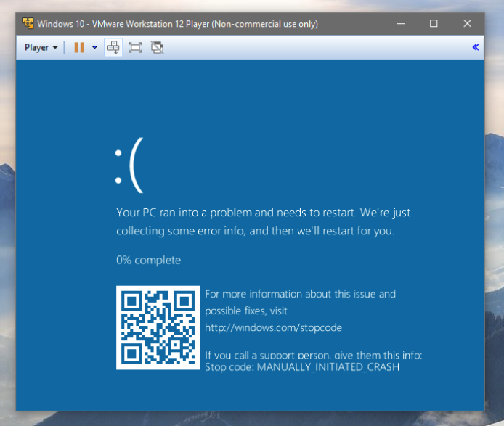
Task: Collapse the toolbar with double chevron
Action: [x=476, y=47]
